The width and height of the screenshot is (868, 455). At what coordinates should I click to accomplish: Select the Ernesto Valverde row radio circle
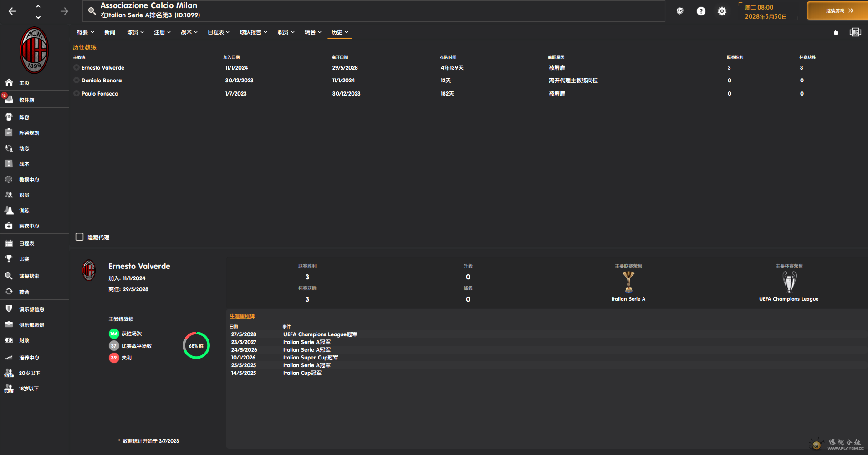click(x=76, y=67)
